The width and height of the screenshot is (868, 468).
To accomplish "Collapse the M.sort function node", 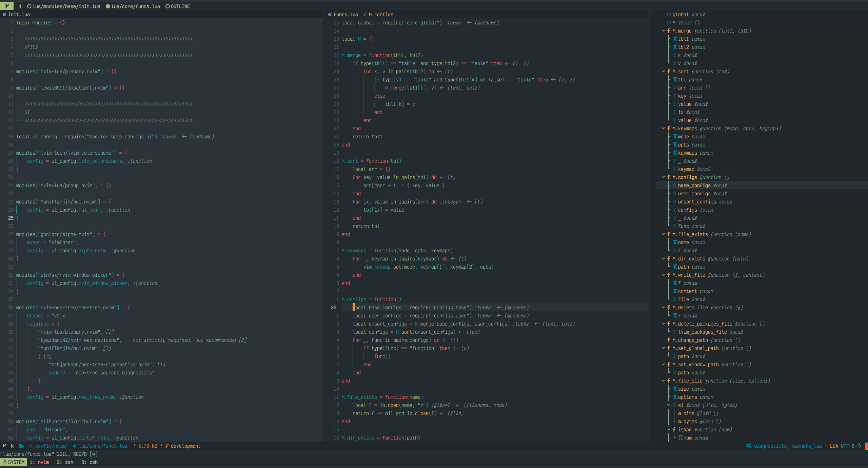I will pyautogui.click(x=663, y=72).
